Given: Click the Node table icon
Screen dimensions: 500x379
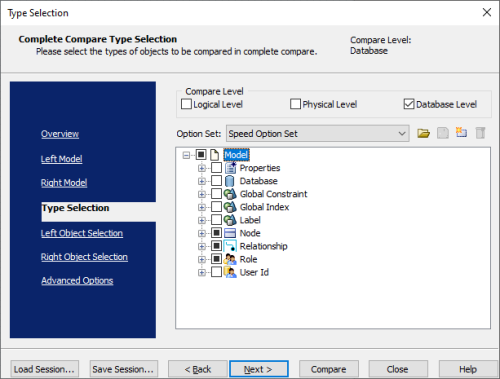Looking at the screenshot, I should (230, 233).
